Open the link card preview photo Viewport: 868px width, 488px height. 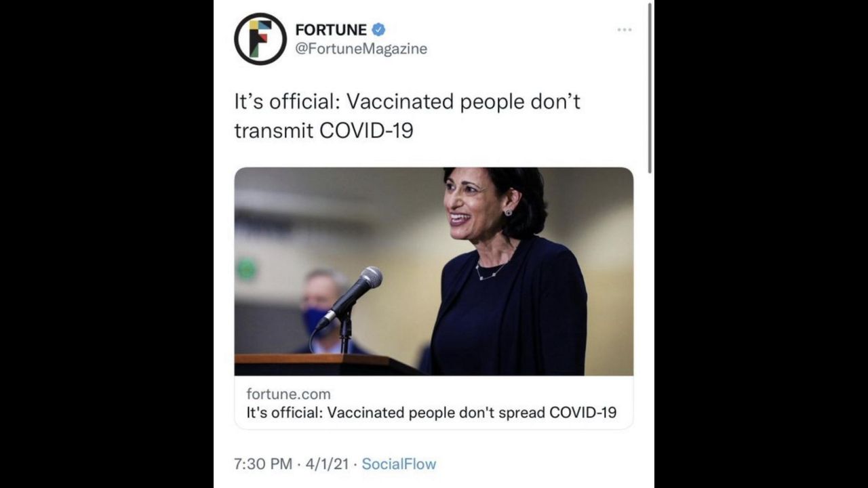point(434,271)
